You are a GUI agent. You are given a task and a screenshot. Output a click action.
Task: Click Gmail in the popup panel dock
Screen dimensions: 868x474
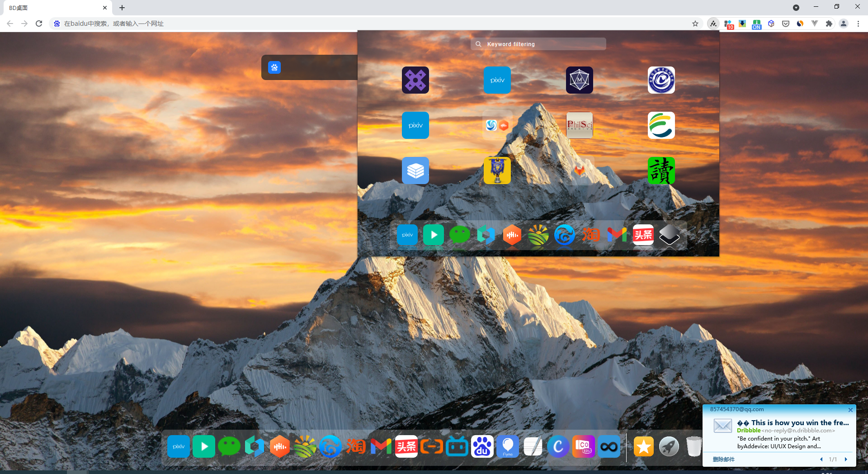click(x=617, y=235)
